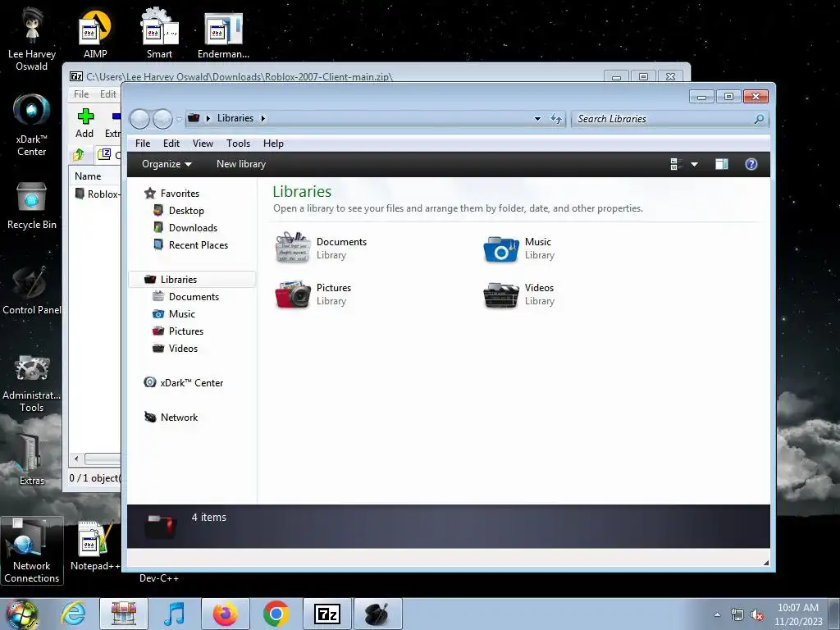Click the change view icon
The height and width of the screenshot is (630, 840).
point(676,164)
